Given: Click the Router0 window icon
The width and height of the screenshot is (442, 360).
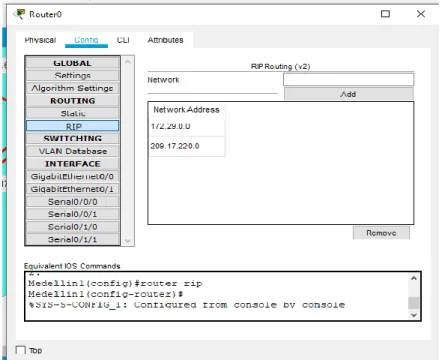Looking at the screenshot, I should [x=19, y=14].
